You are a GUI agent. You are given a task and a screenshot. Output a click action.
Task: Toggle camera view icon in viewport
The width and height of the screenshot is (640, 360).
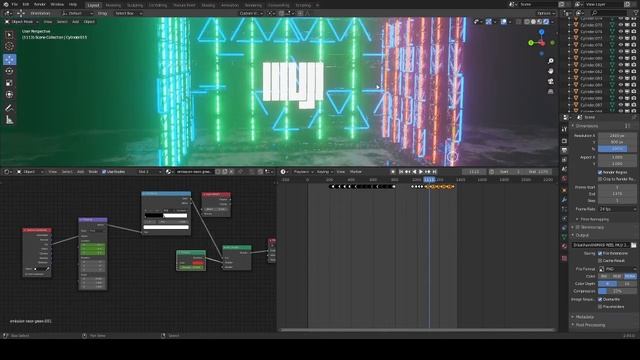pos(551,81)
